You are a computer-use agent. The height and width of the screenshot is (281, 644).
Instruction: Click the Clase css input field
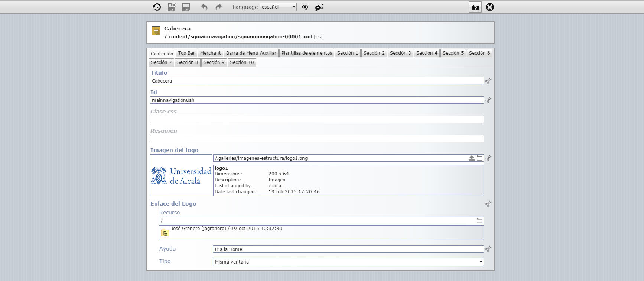coord(316,119)
